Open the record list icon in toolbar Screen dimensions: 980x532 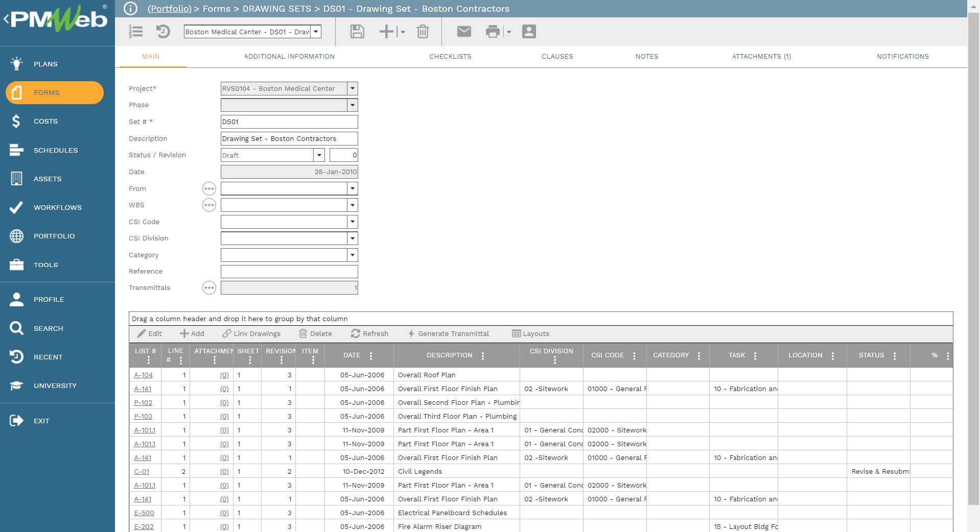tap(135, 32)
